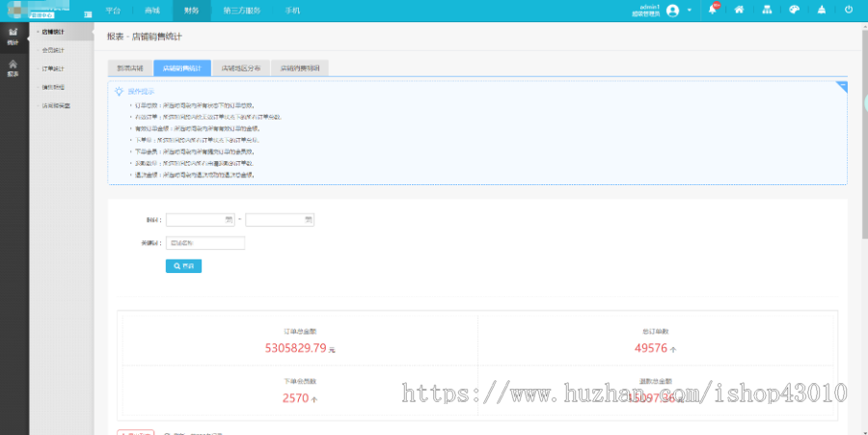Click the keyword store name input
The height and width of the screenshot is (435, 868).
205,243
